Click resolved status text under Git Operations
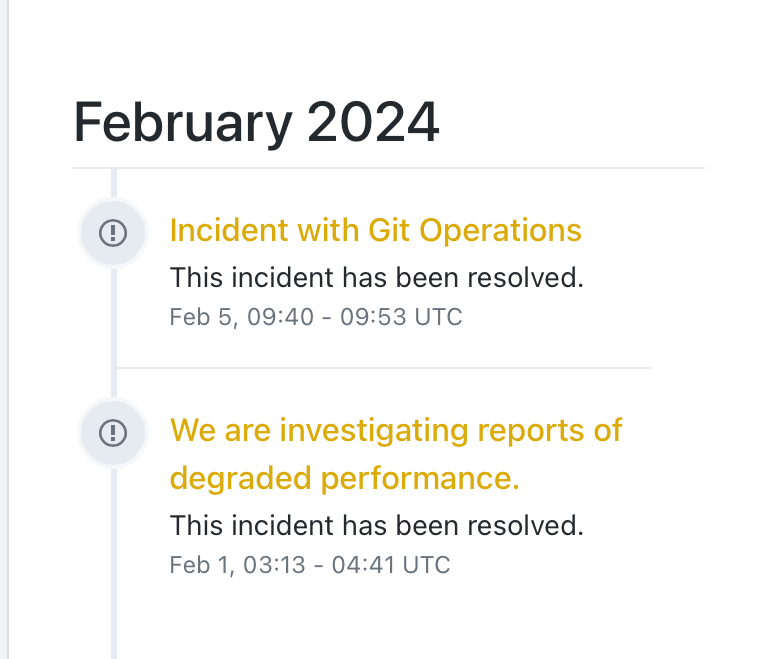This screenshot has height=659, width=769. tap(376, 277)
